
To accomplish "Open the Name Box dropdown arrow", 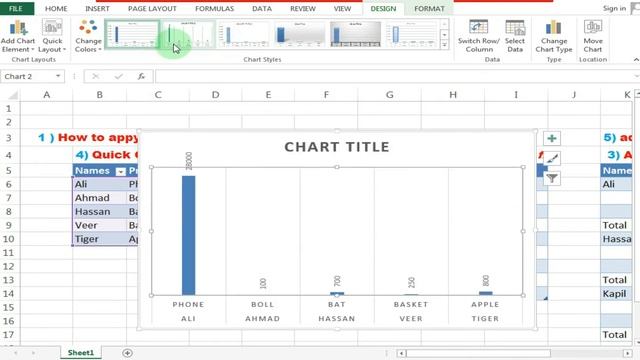I will click(58, 76).
